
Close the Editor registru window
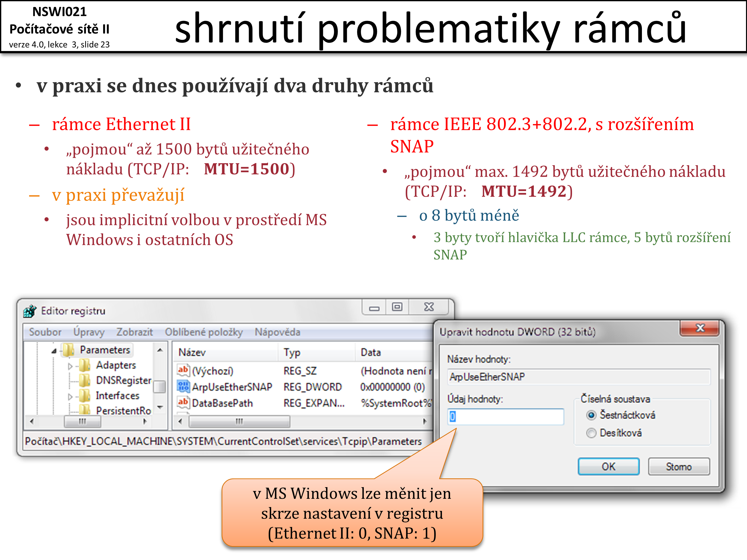429,307
